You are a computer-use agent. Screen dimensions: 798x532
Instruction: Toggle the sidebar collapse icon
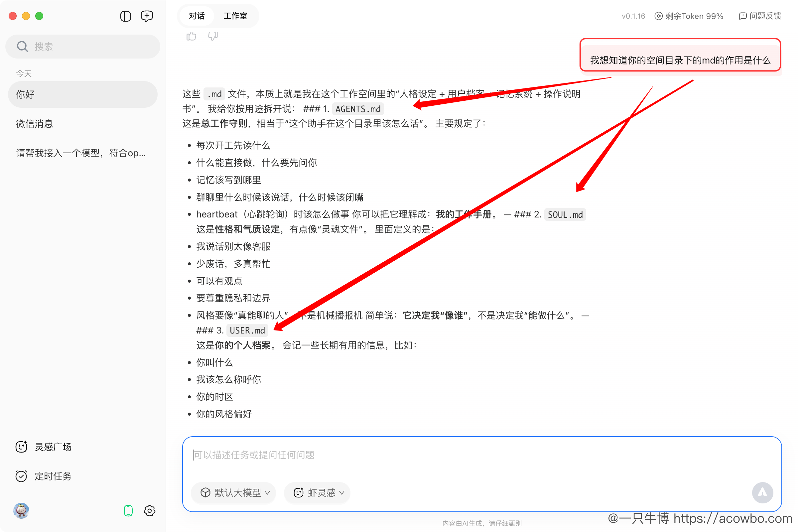pyautogui.click(x=125, y=16)
